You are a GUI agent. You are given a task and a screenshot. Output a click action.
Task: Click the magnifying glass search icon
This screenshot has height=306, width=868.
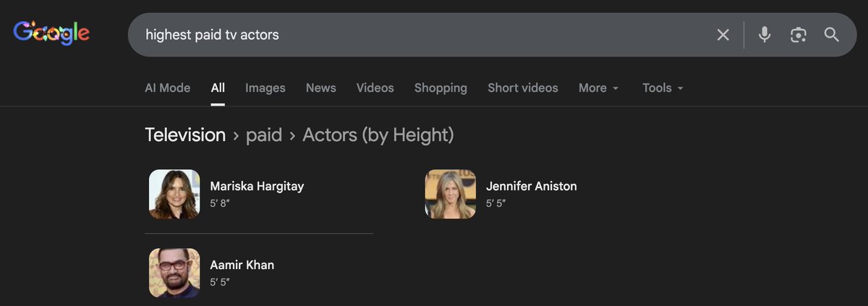pos(832,35)
